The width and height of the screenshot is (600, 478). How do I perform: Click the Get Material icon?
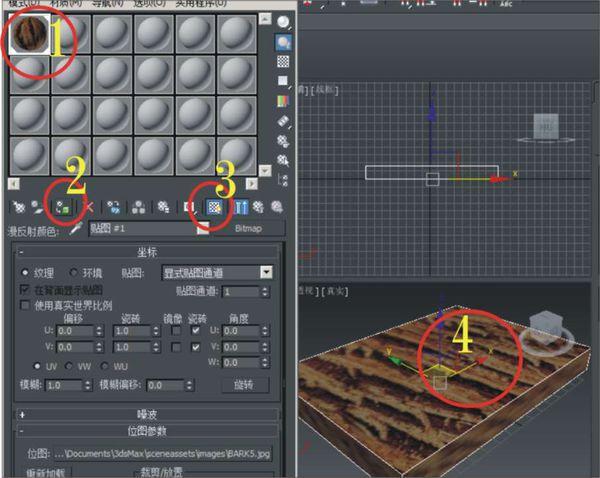(18, 207)
